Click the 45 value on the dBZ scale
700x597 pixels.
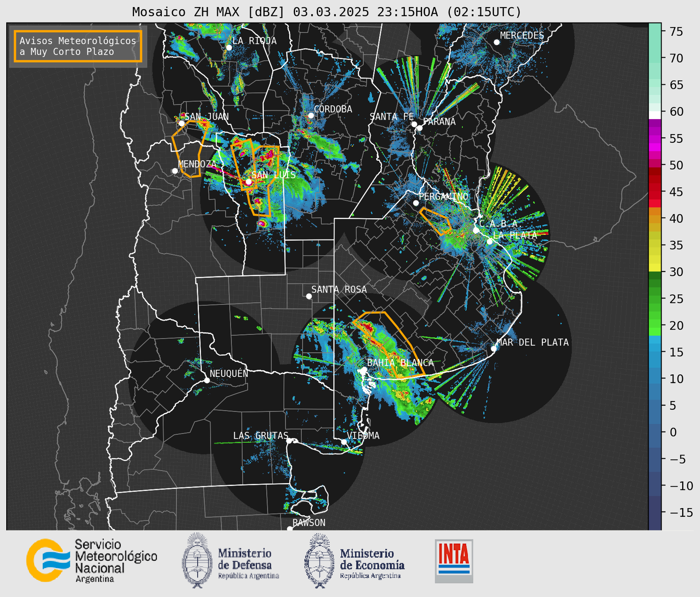click(676, 192)
